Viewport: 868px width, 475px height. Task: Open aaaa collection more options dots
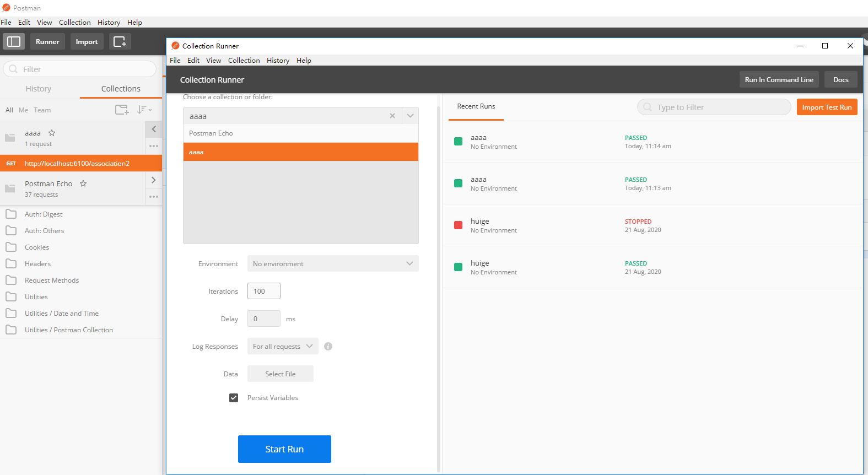tap(154, 146)
